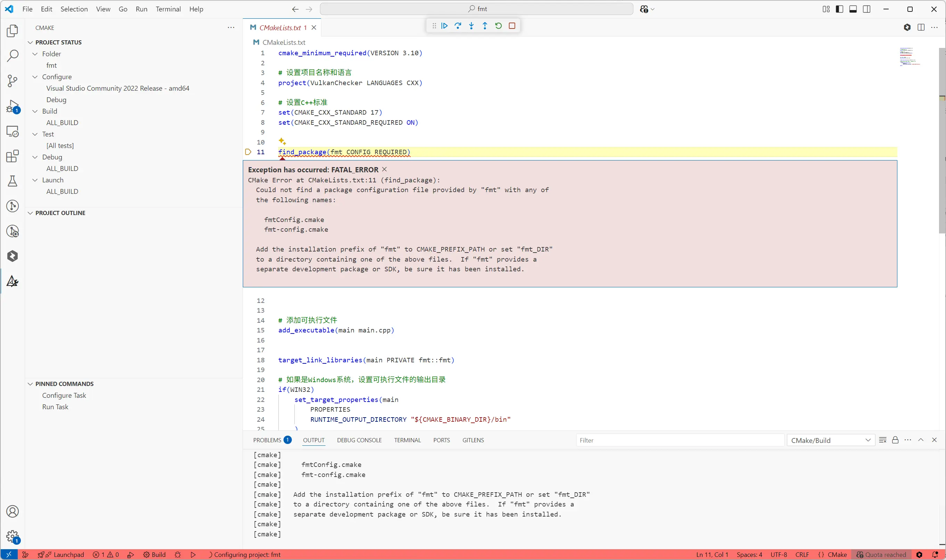
Task: Click the Build button in status bar
Action: click(154, 554)
